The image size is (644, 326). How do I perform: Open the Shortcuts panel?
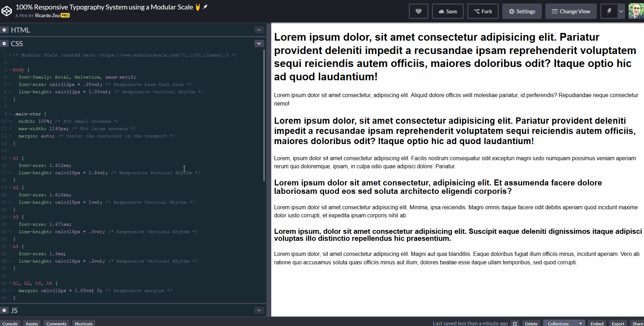coord(83,323)
